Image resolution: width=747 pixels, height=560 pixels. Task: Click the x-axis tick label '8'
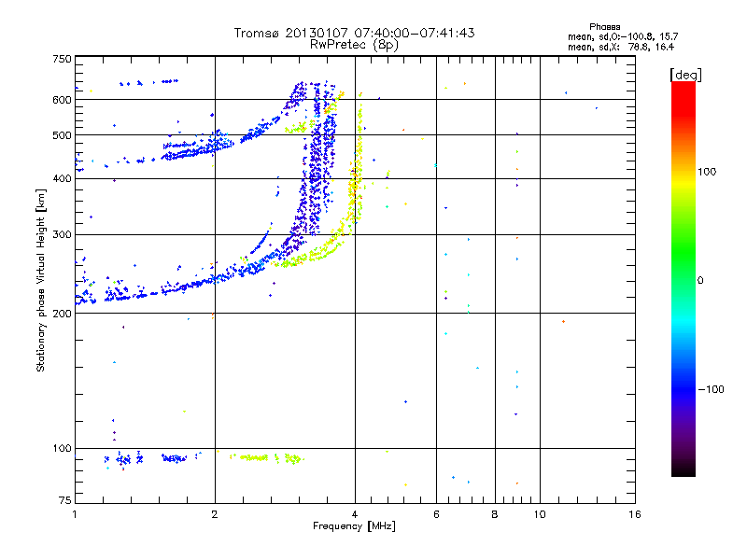pyautogui.click(x=495, y=514)
